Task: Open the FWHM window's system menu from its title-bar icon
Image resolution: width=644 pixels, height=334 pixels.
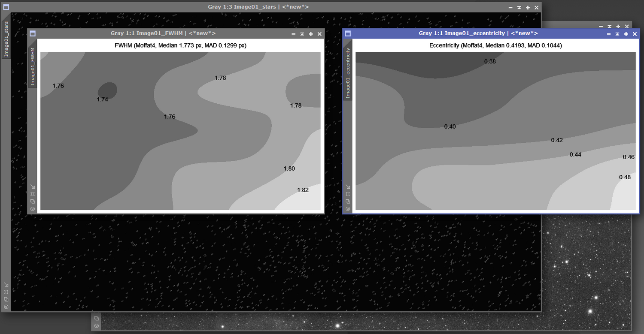Action: (x=32, y=33)
